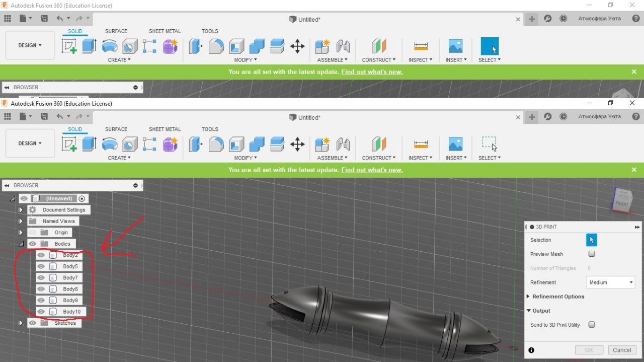The width and height of the screenshot is (644, 362).
Task: Click the Combine tool in lower window
Action: [x=257, y=144]
